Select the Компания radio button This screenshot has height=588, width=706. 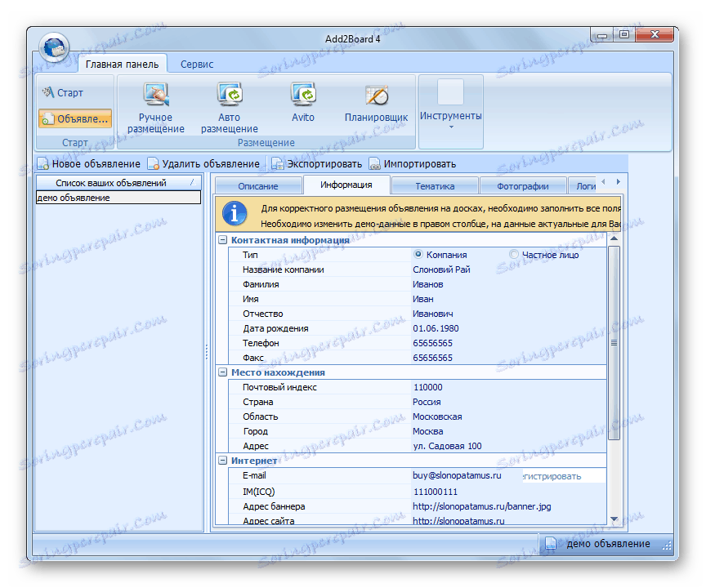[x=418, y=255]
